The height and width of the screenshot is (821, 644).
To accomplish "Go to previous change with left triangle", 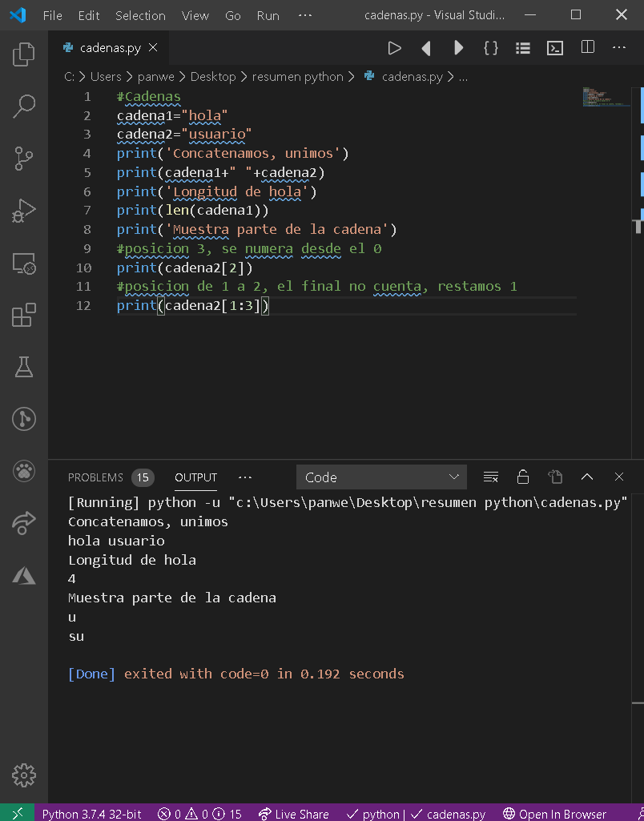I will coord(426,48).
